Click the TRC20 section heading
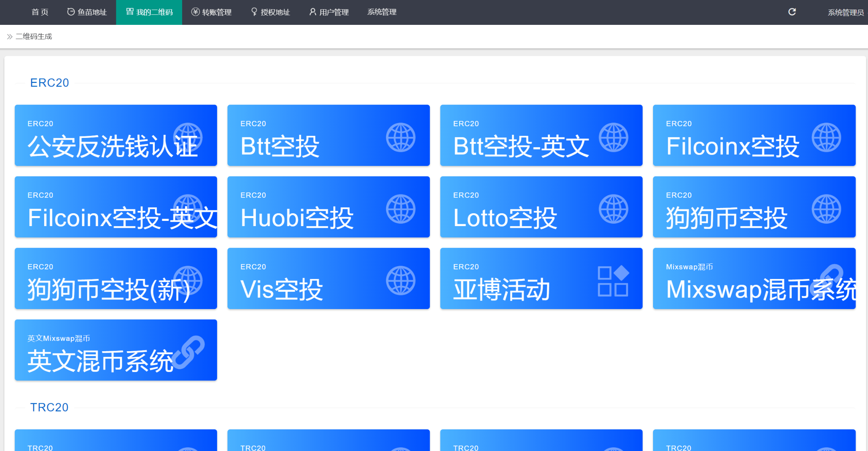This screenshot has height=451, width=868. [49, 407]
